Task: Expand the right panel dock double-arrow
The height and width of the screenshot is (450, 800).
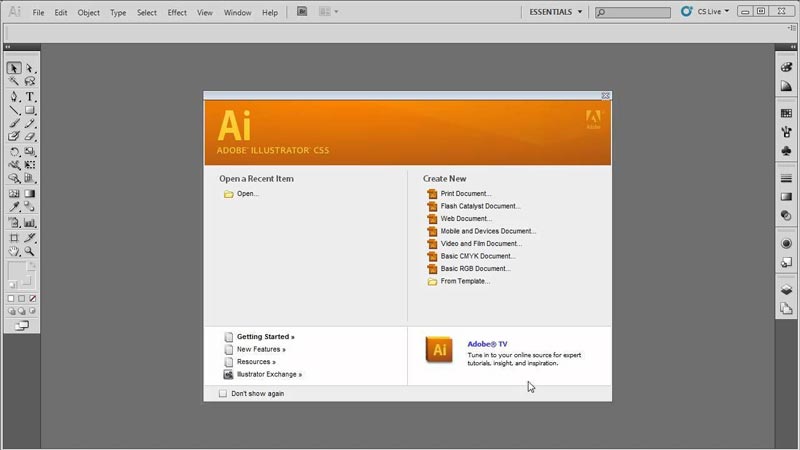Action: [792, 47]
